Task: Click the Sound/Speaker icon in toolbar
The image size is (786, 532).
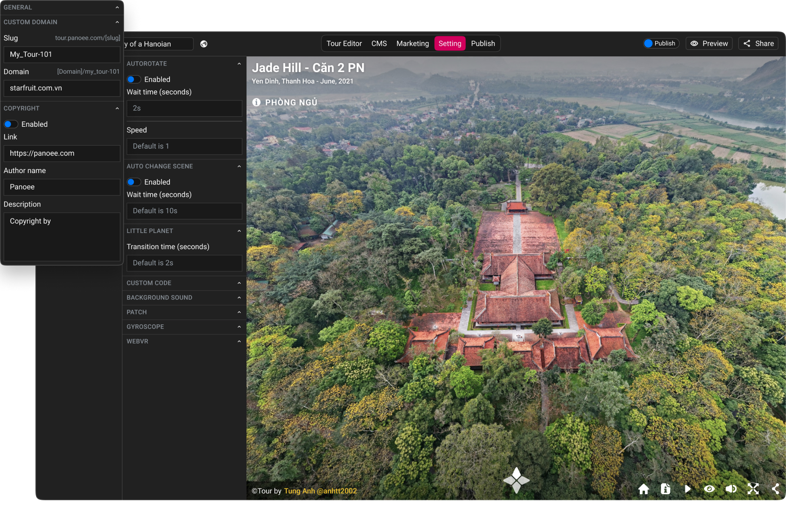Action: click(x=731, y=488)
